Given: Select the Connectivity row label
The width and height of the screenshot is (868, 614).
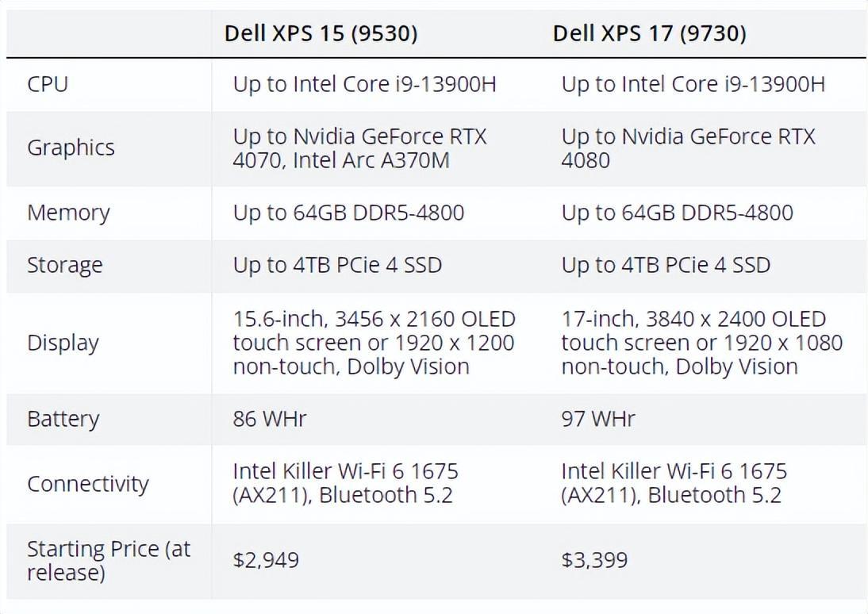Looking at the screenshot, I should click(88, 484).
